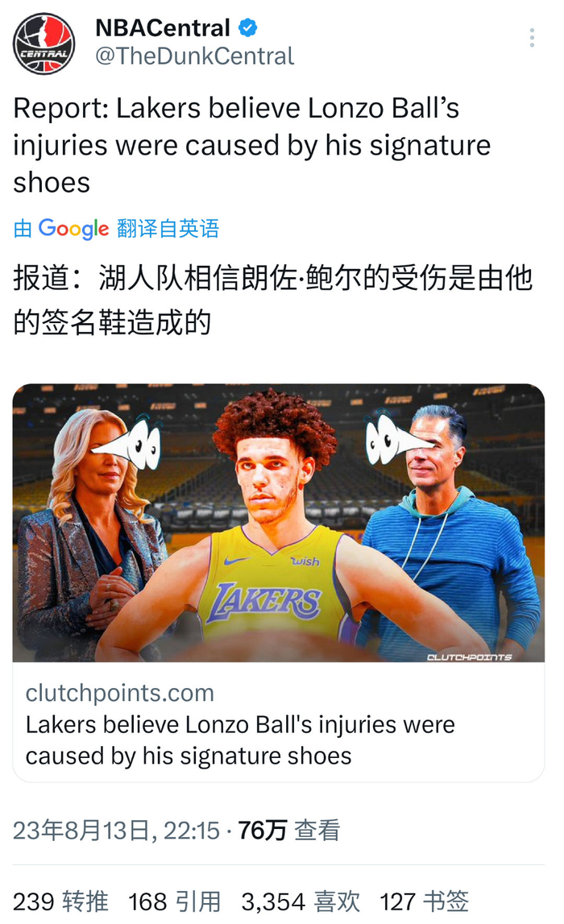Image resolution: width=564 pixels, height=924 pixels.
Task: Open NBACentral profile avatar
Action: coord(44,44)
